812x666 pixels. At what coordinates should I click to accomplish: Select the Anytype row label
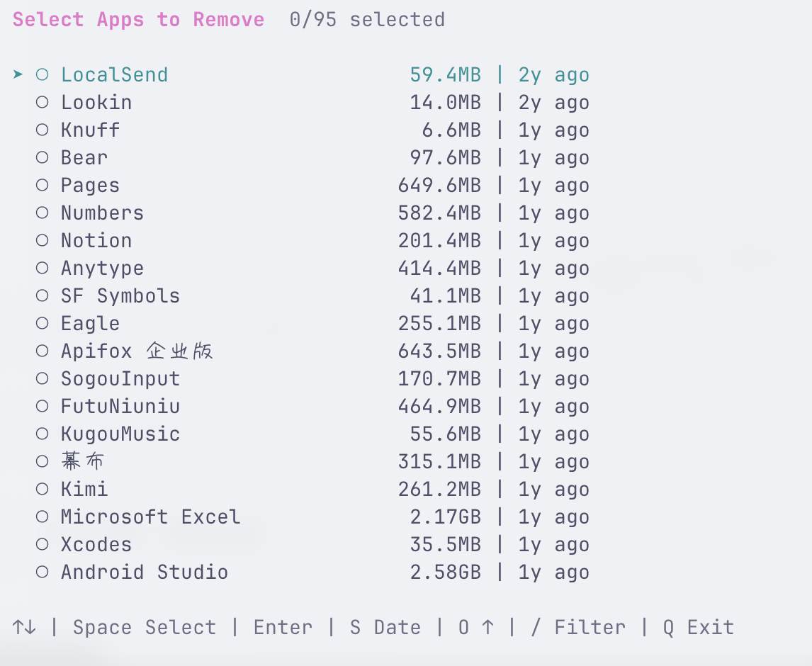(102, 268)
